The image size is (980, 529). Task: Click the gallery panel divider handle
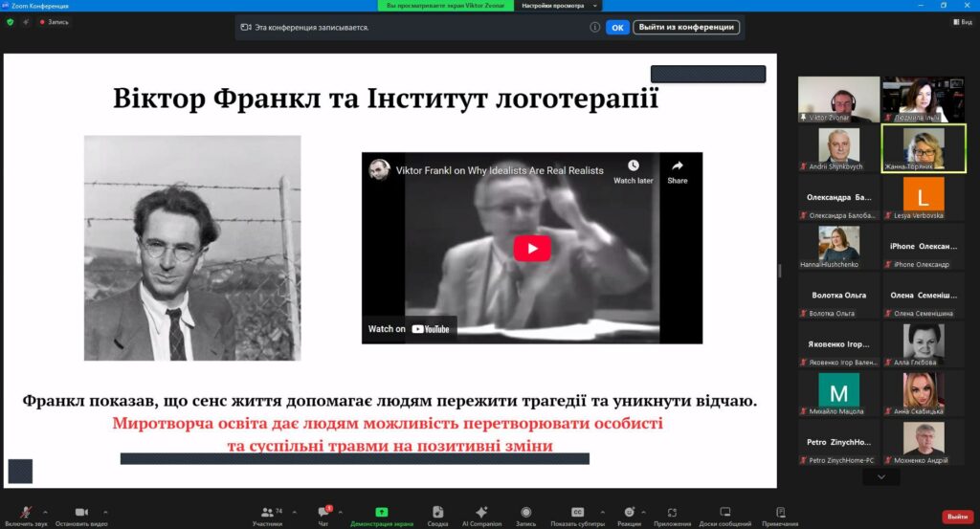[x=779, y=271]
